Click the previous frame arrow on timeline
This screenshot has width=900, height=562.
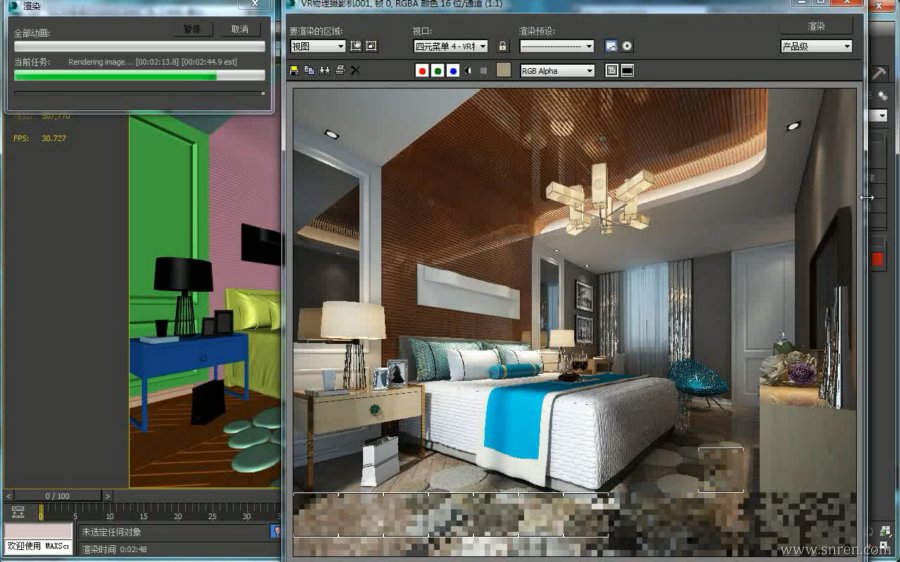coord(9,496)
